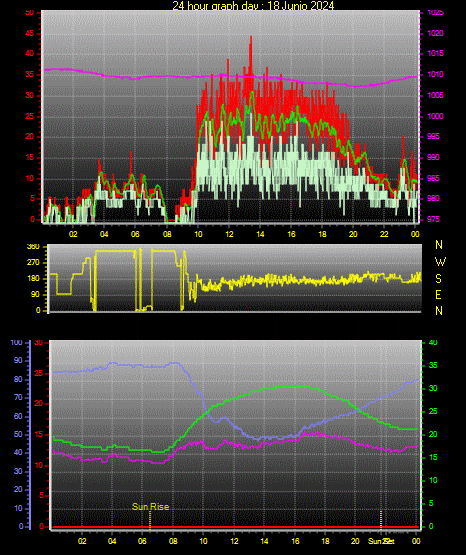Click the 'Sun Set' label on the bottom axis
Screen dimensions: 466x555
click(x=381, y=541)
